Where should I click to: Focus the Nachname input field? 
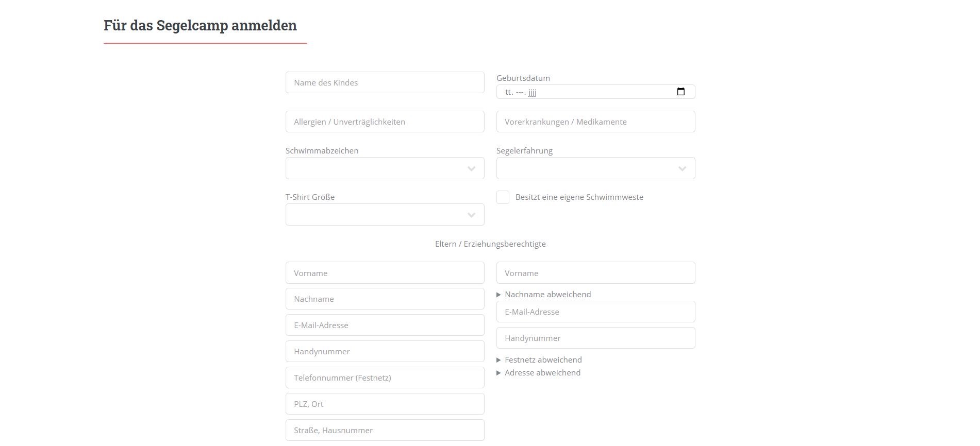tap(385, 299)
